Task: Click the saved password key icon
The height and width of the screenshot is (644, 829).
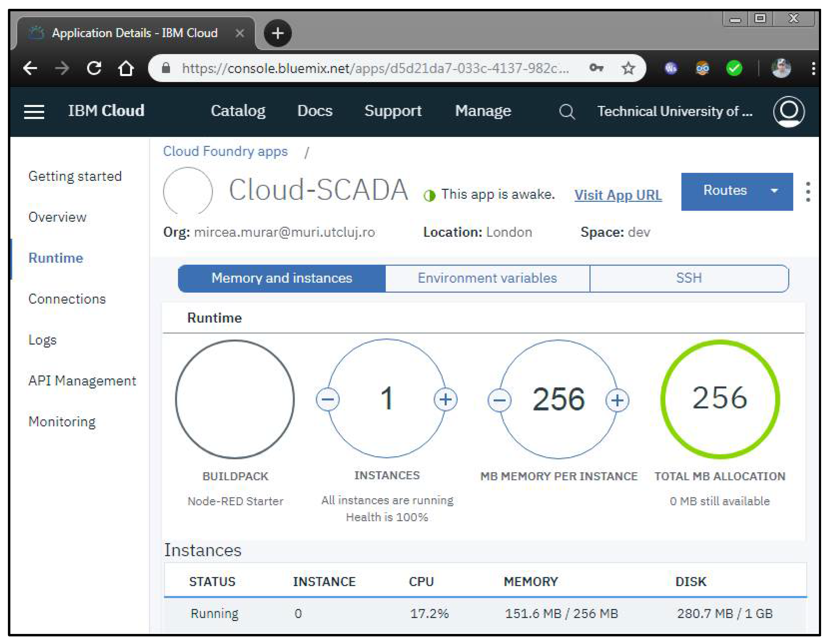Action: 596,68
